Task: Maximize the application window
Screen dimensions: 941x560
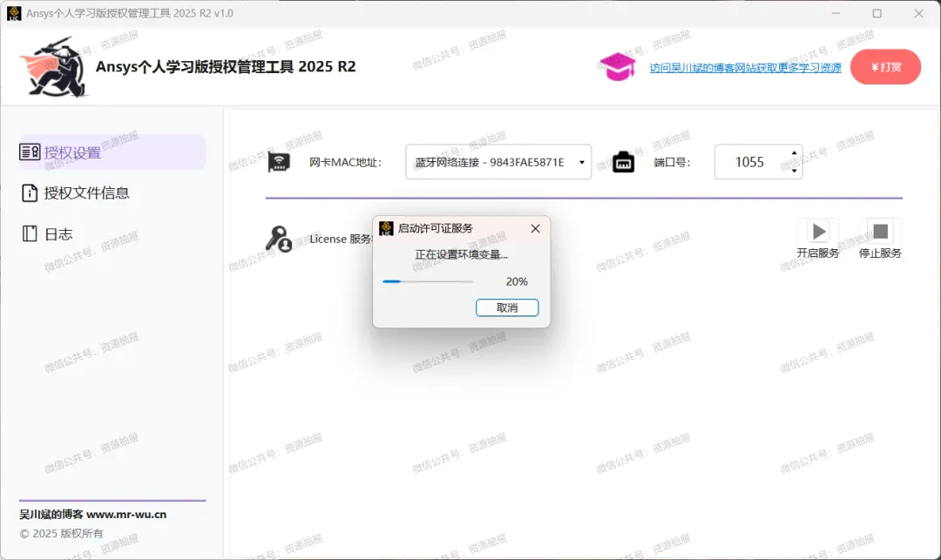Action: tap(877, 13)
